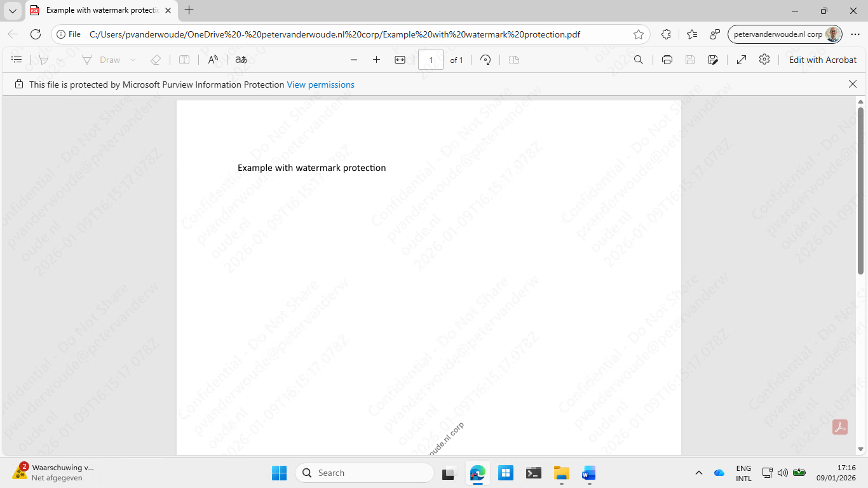Enter full screen mode for the PDF

pos(742,60)
